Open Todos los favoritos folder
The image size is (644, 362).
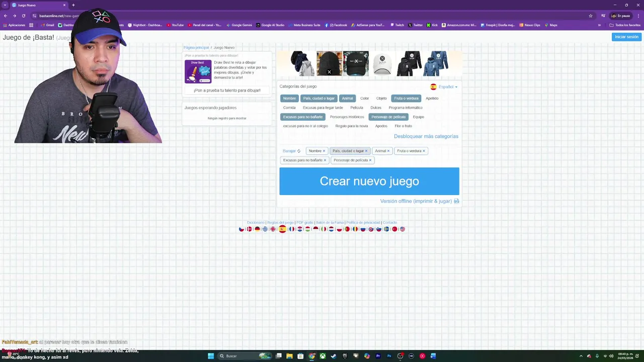[x=625, y=25]
